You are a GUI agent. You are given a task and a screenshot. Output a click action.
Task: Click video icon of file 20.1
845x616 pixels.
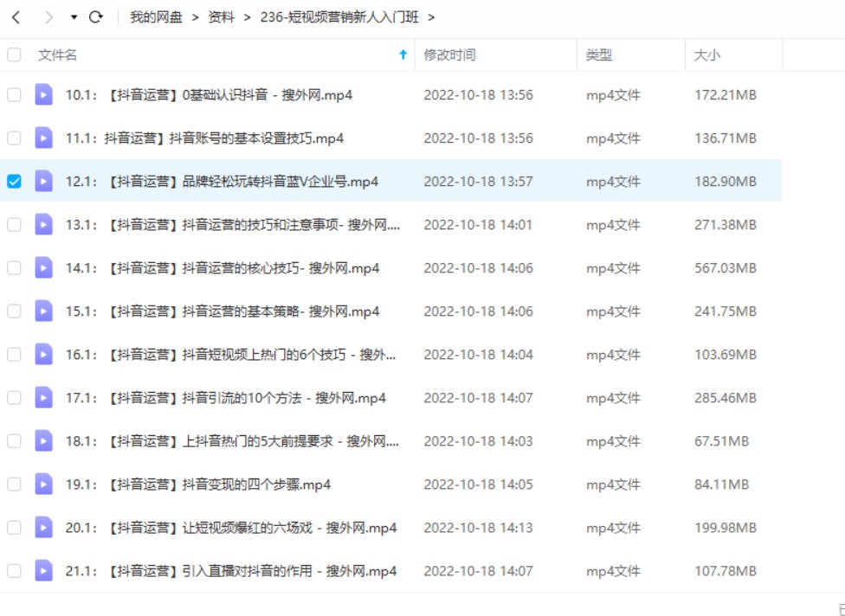tap(43, 528)
